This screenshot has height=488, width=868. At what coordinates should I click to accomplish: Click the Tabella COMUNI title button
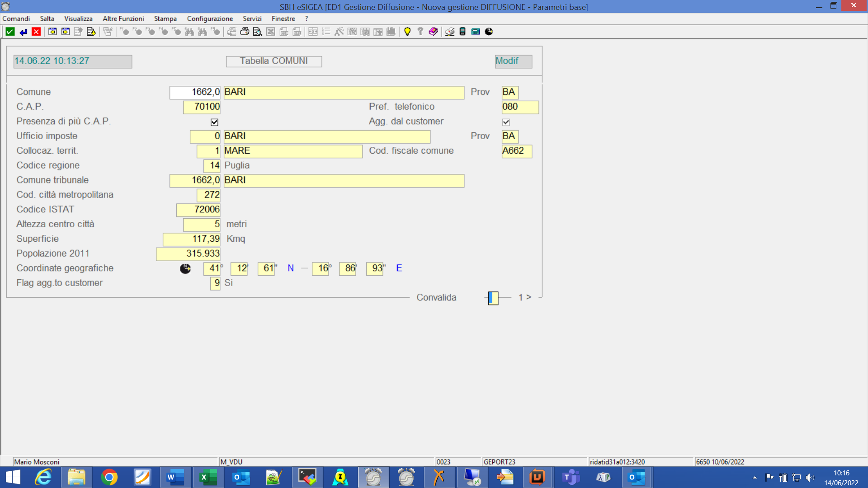tap(274, 61)
